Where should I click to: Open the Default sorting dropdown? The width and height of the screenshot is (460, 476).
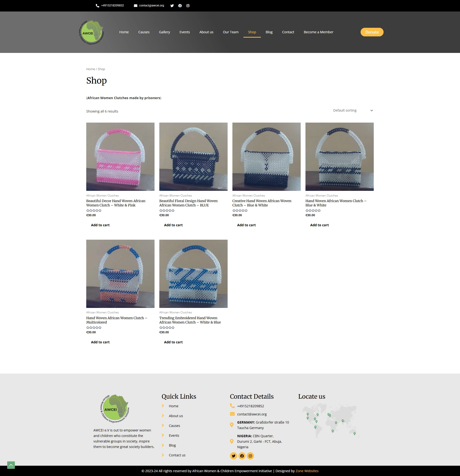[353, 110]
